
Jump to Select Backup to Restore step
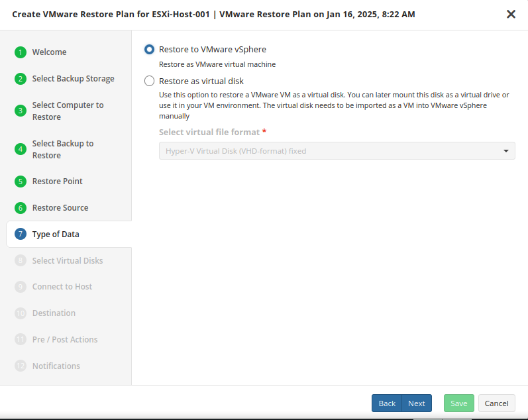[x=63, y=149]
